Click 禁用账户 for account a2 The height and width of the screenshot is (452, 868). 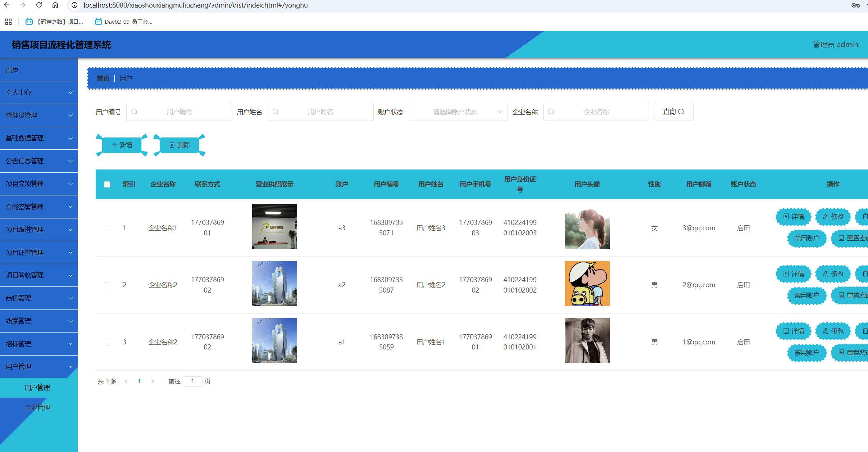tap(807, 295)
